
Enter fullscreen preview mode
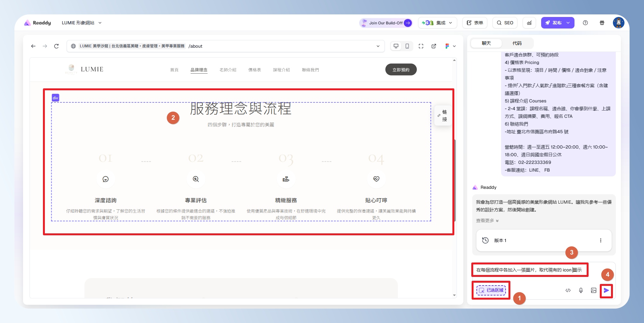pyautogui.click(x=421, y=46)
